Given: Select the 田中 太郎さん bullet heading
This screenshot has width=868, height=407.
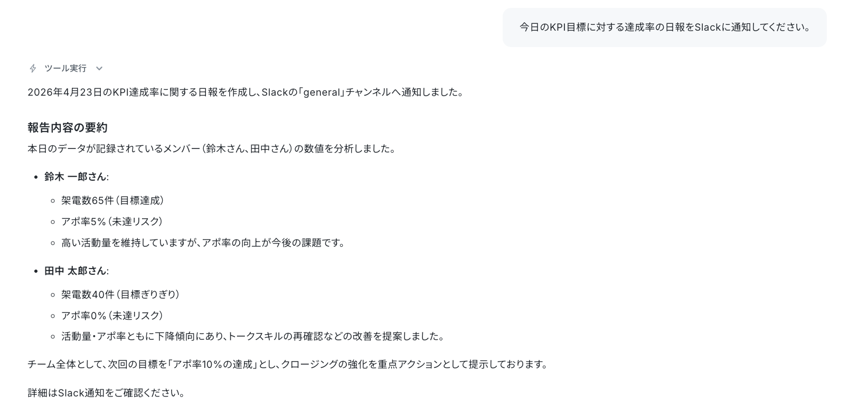Looking at the screenshot, I should tap(76, 271).
